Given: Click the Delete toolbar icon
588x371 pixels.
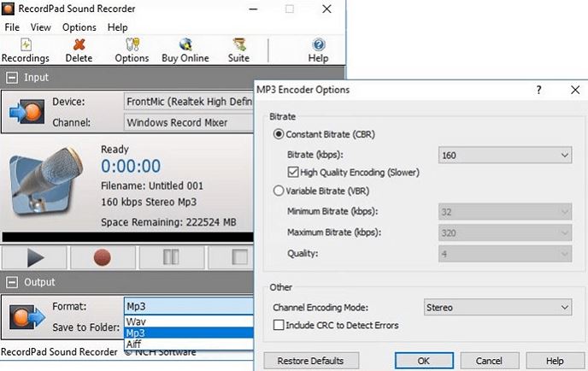Looking at the screenshot, I should click(79, 50).
